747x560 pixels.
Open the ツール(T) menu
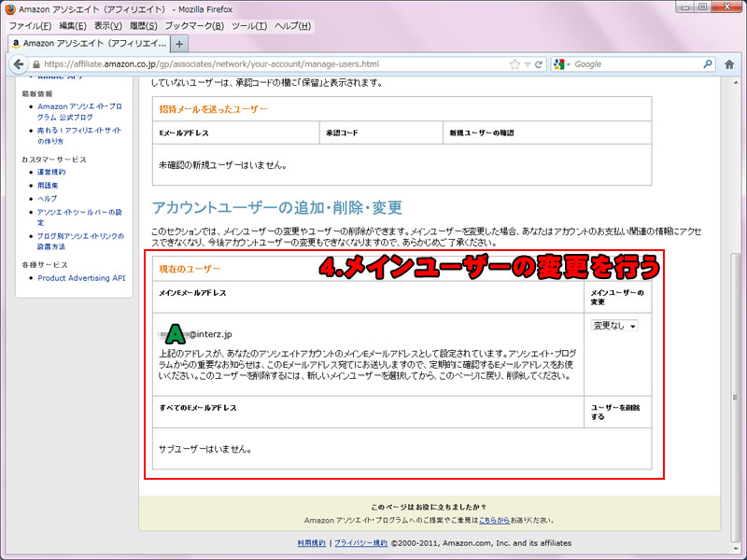249,26
